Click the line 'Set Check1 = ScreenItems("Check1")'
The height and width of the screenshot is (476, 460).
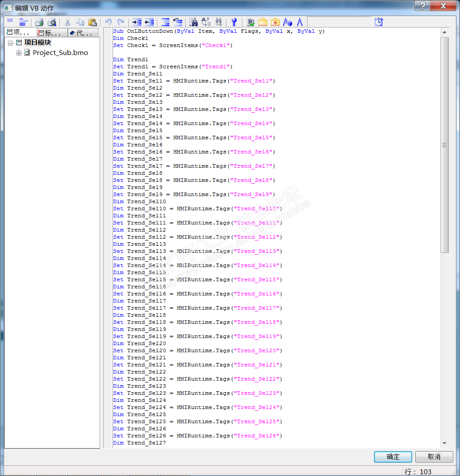pyautogui.click(x=173, y=45)
